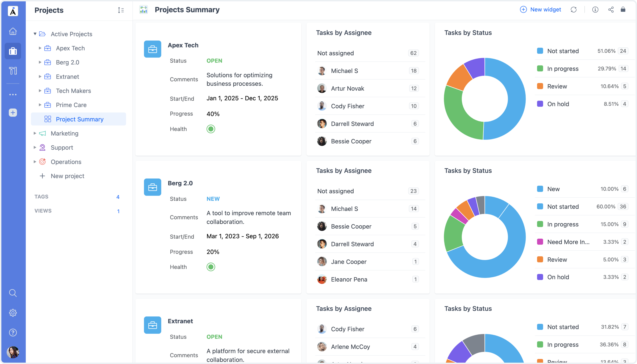Select Jane Cooper in Berg 2.0 assignees

pyautogui.click(x=370, y=262)
